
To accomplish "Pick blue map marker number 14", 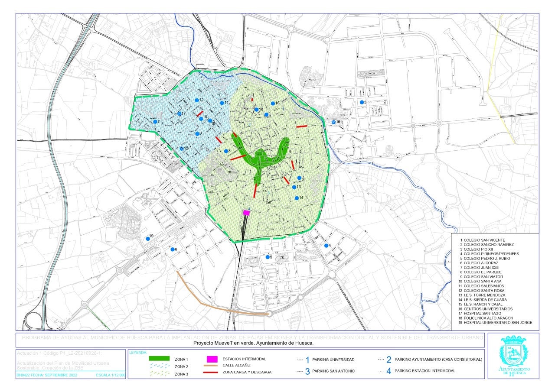I will (x=297, y=198).
